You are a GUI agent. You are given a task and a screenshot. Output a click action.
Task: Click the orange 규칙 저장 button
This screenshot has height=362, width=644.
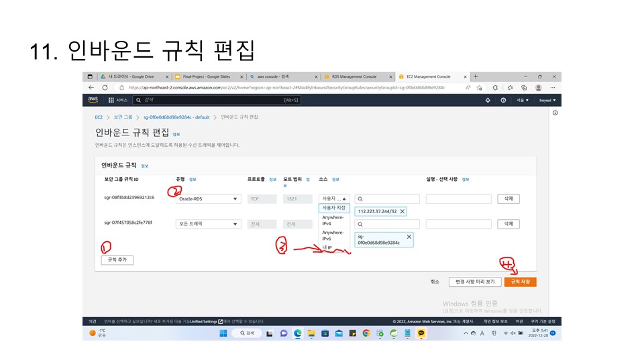pyautogui.click(x=521, y=282)
